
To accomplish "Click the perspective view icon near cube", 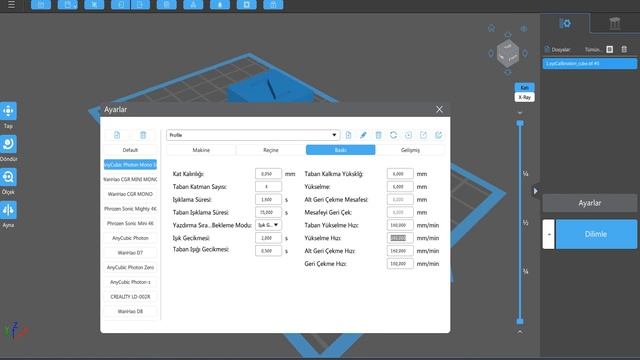I will [524, 29].
